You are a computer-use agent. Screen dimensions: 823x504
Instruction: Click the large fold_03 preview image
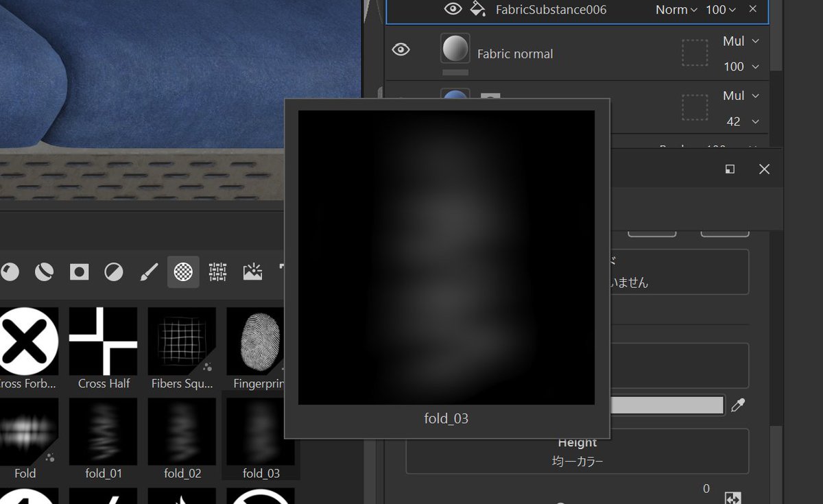click(446, 257)
